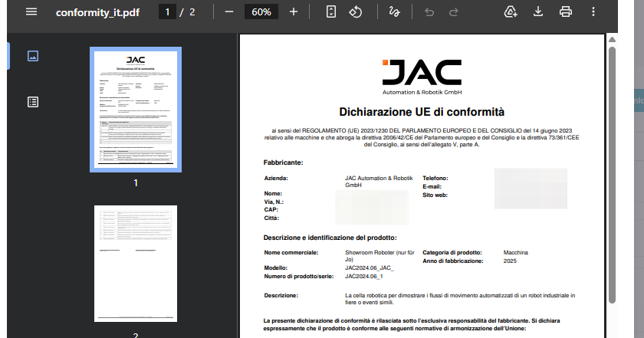Screen dimensions: 644x338
Task: Select the page 1 thumbnail
Action: click(x=136, y=110)
